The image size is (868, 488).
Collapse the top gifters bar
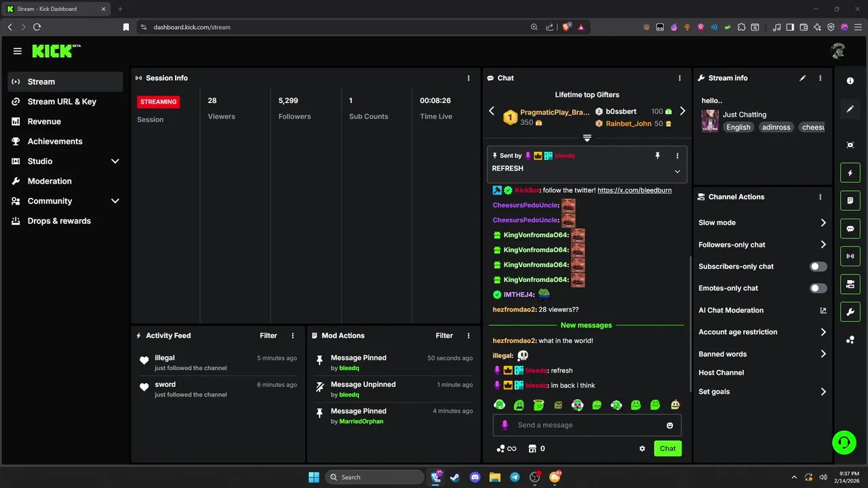tap(587, 138)
